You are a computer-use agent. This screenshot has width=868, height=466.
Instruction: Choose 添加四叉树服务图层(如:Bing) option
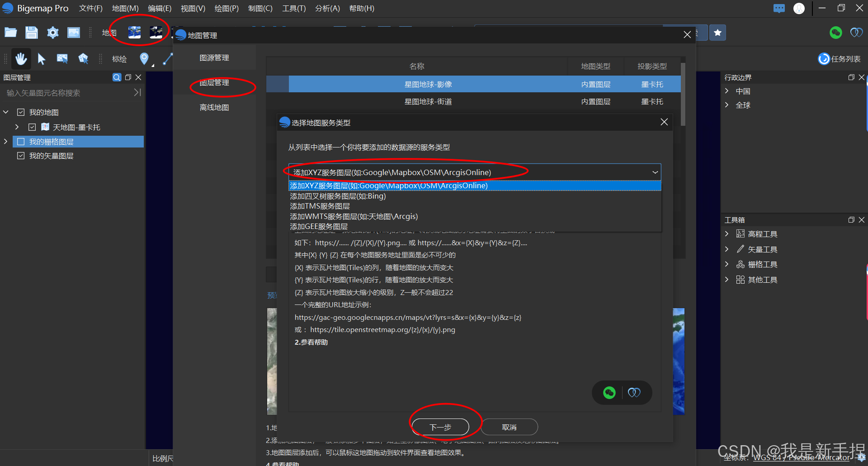point(475,196)
